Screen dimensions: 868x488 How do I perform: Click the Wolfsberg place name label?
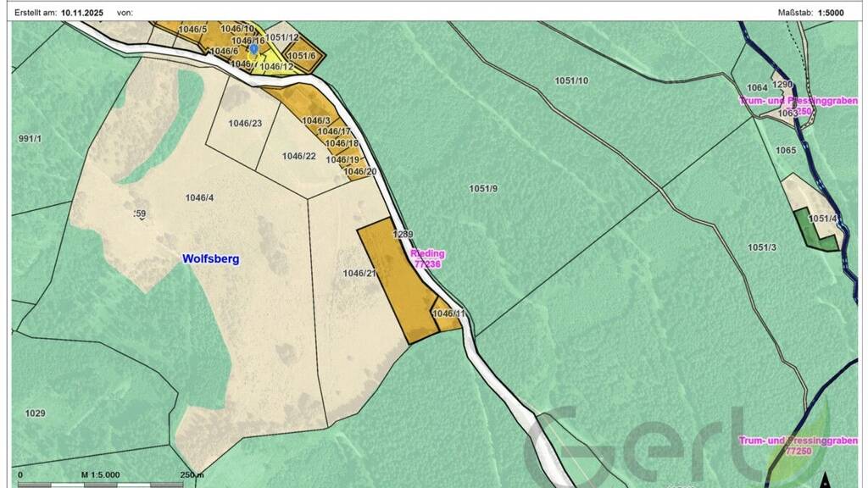pyautogui.click(x=211, y=258)
